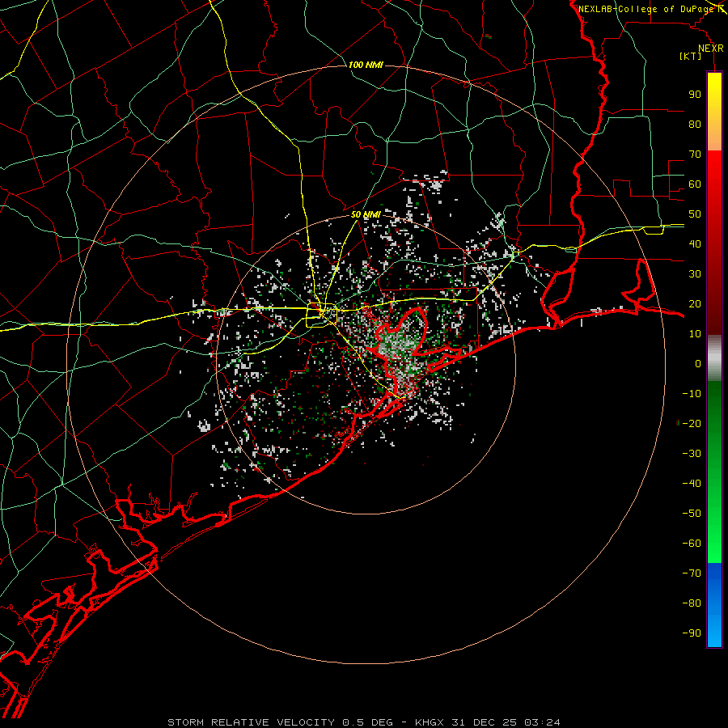
Task: Click the green inbound segment of color bar
Action: [714, 472]
